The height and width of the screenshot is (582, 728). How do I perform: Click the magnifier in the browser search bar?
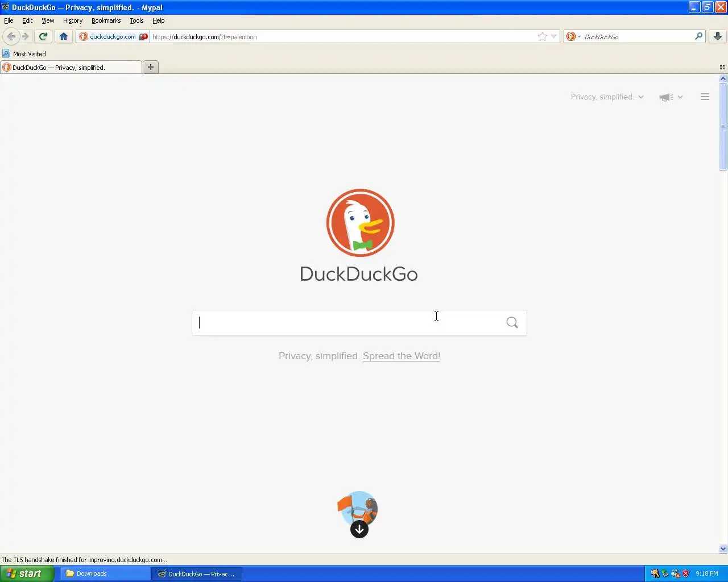699,36
